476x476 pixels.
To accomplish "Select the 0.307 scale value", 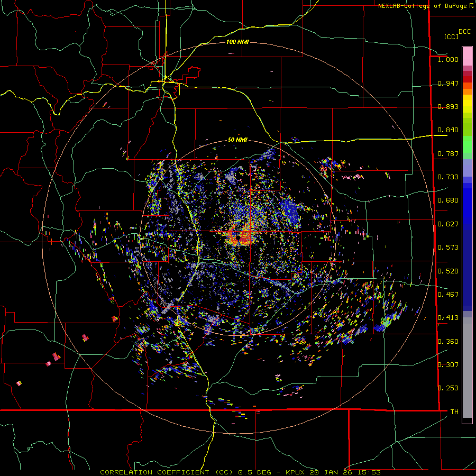I will [x=448, y=365].
